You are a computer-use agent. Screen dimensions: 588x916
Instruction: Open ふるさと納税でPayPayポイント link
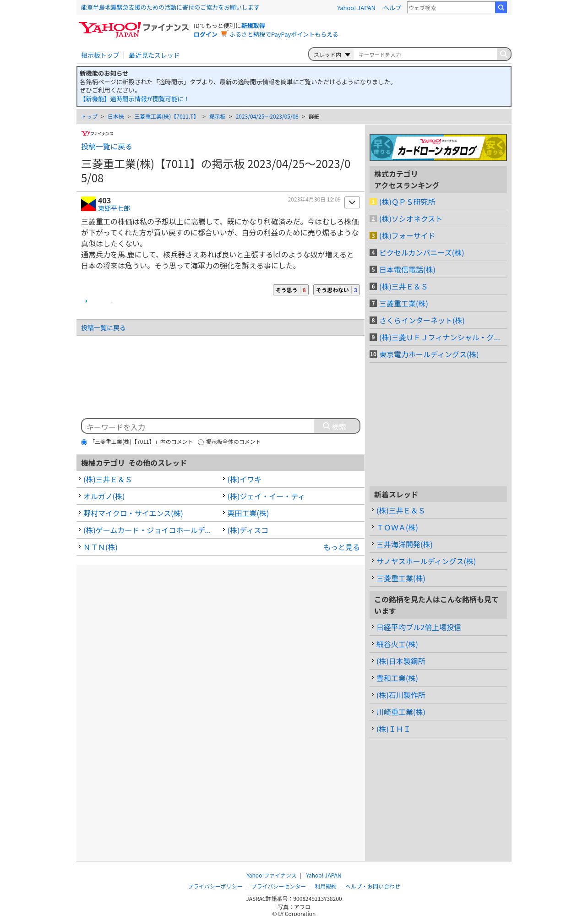[x=283, y=34]
